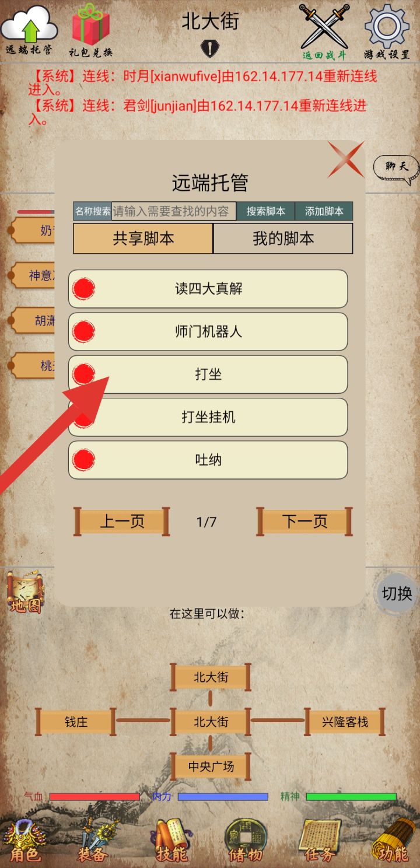Screen dimensions: 420x868
Task: Toggle the red dot beside 师门机器人
Action: tap(84, 331)
